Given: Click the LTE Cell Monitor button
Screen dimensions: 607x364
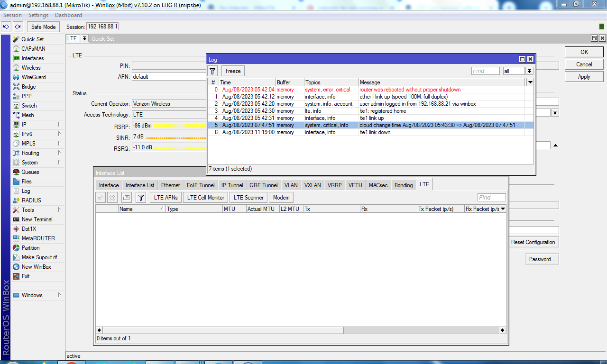Looking at the screenshot, I should [x=206, y=198].
